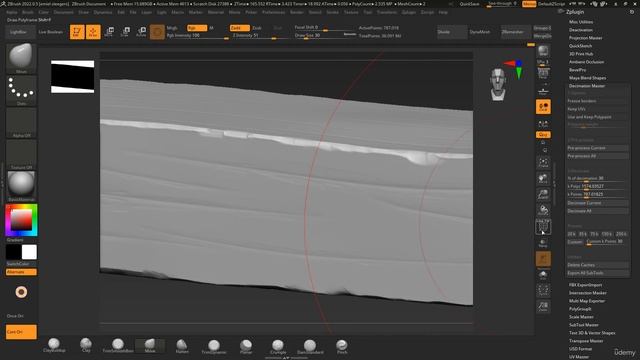The width and height of the screenshot is (640, 360).
Task: Toggle Local transformations button
Action: (x=543, y=107)
